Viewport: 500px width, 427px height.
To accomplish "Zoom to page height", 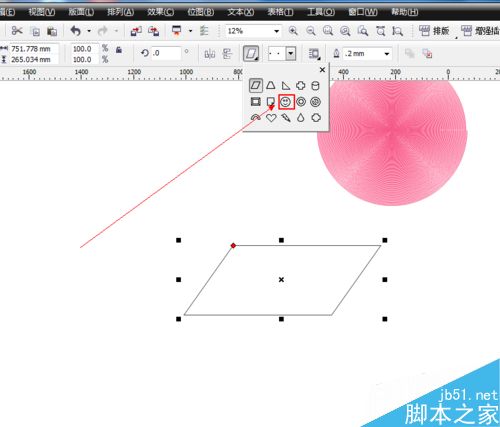I will pos(397,31).
